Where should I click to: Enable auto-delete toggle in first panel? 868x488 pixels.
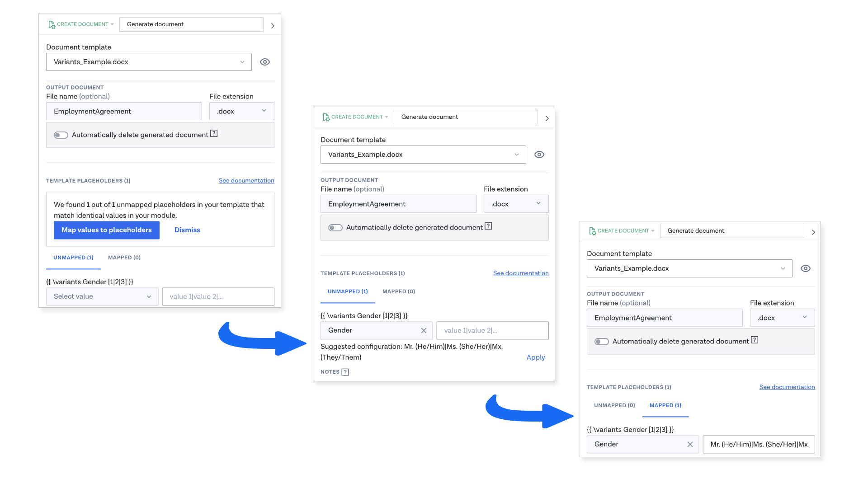click(61, 135)
